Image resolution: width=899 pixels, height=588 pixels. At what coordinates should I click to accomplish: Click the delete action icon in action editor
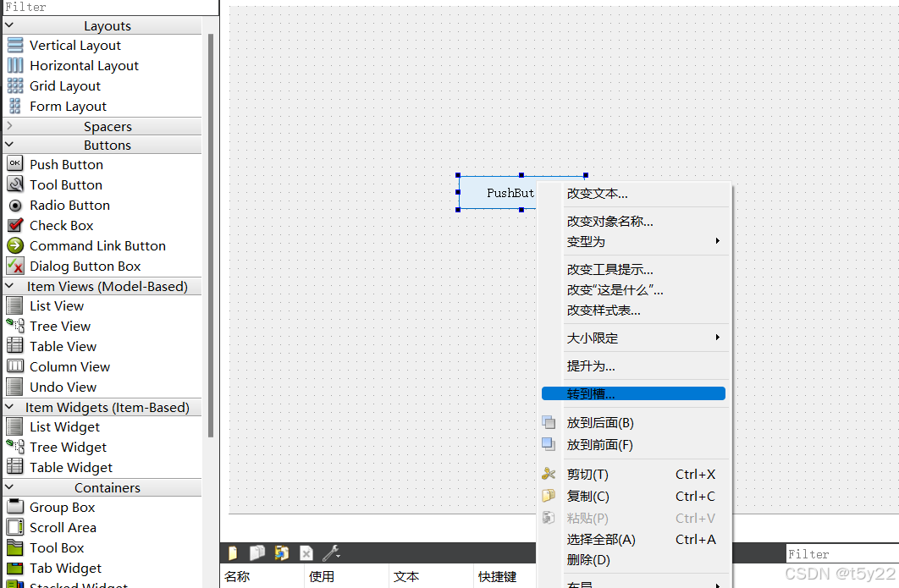[306, 553]
